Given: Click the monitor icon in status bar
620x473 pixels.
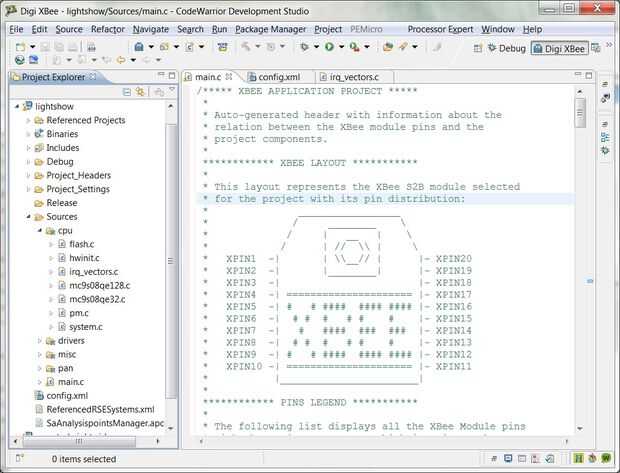Looking at the screenshot, I should [508, 458].
